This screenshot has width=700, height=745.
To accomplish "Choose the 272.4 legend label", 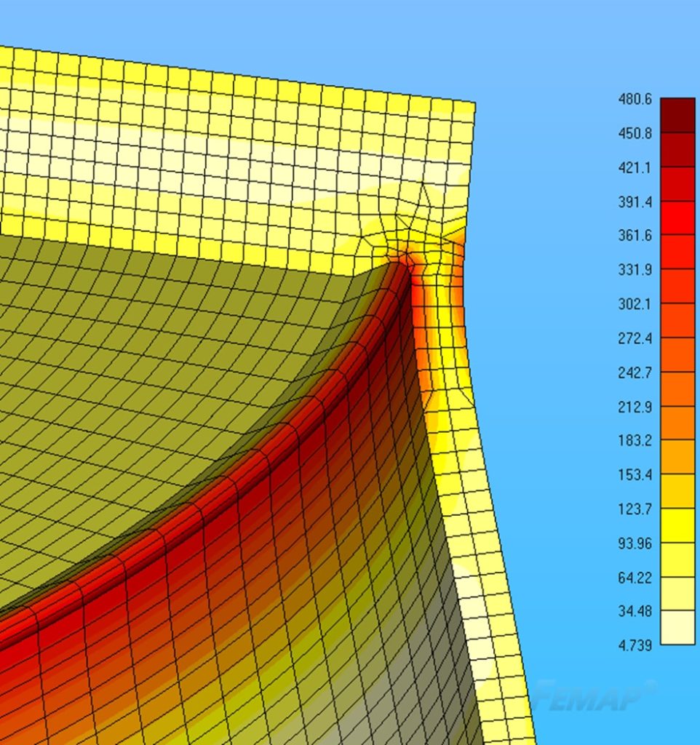I will click(635, 339).
